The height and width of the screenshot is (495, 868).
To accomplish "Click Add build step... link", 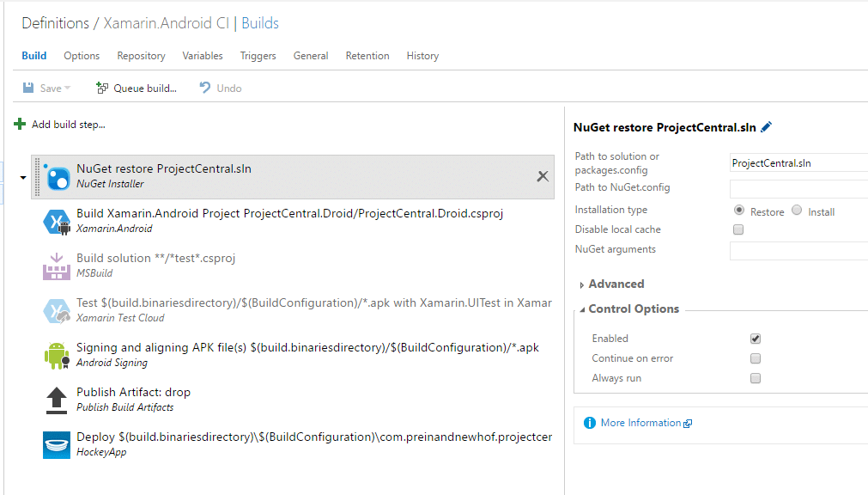I will click(x=68, y=124).
